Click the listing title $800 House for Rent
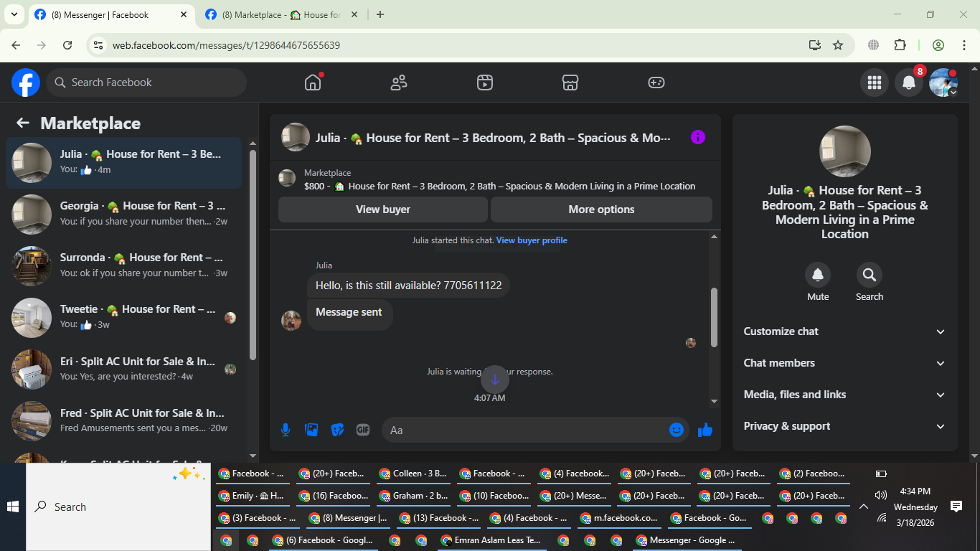The width and height of the screenshot is (980, 551). click(500, 186)
